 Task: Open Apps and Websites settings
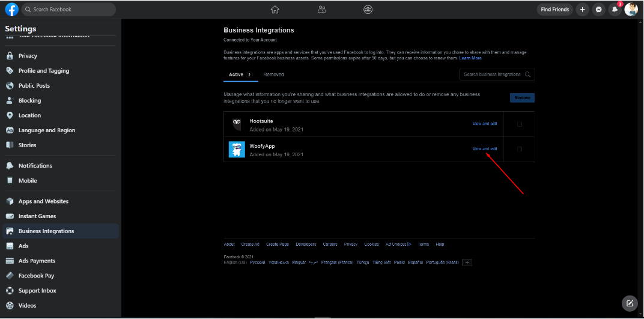43,201
